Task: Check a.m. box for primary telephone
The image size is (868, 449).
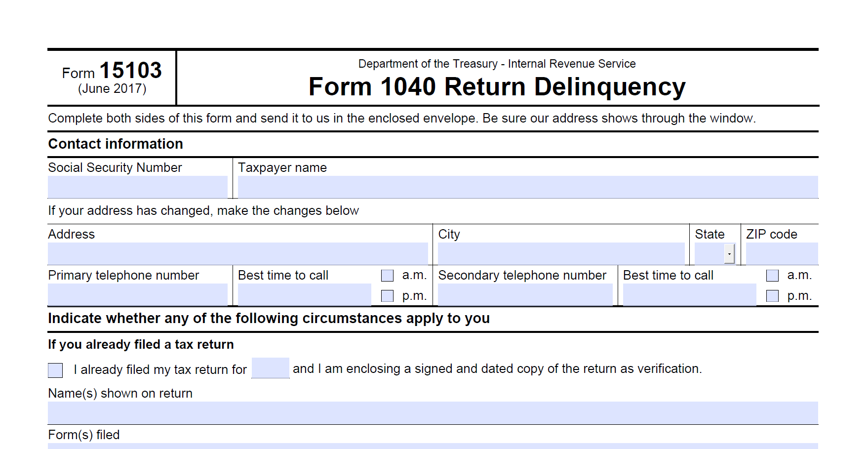Action: [x=388, y=276]
